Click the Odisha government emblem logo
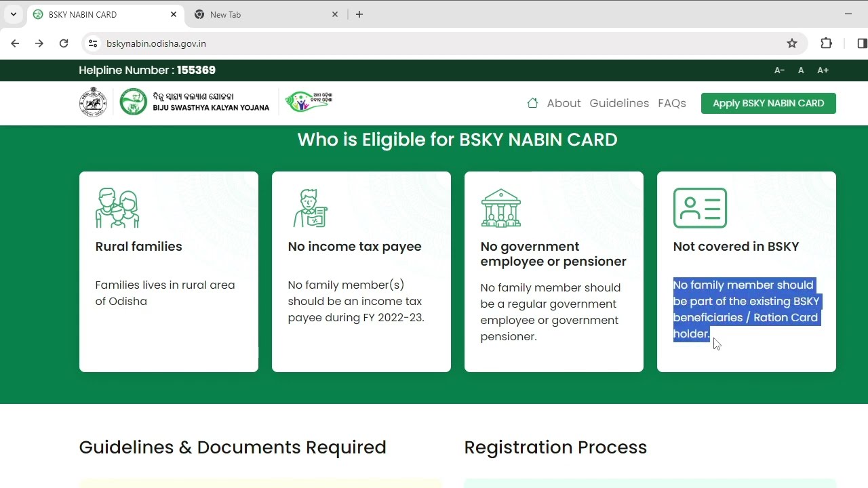 [x=93, y=102]
